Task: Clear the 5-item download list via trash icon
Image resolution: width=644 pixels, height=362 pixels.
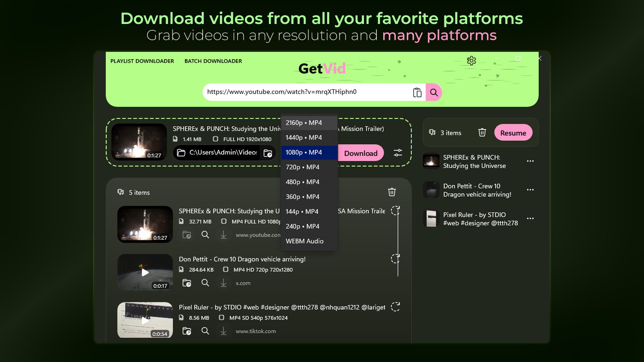Action: tap(391, 192)
